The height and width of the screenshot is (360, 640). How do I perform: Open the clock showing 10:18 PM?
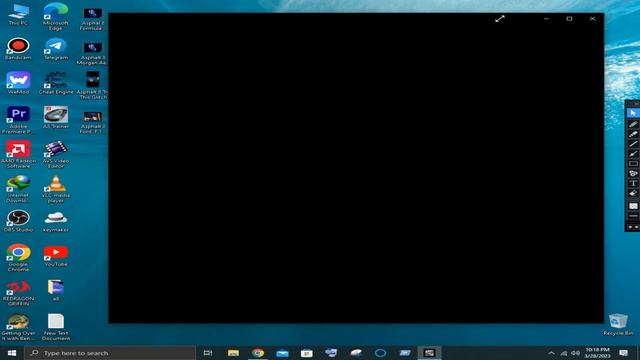(x=598, y=353)
